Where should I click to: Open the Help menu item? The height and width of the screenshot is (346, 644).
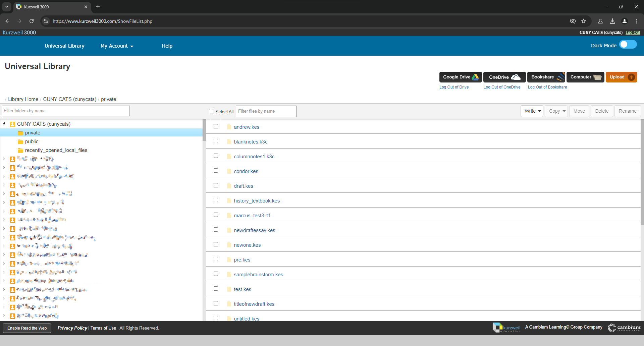point(167,46)
